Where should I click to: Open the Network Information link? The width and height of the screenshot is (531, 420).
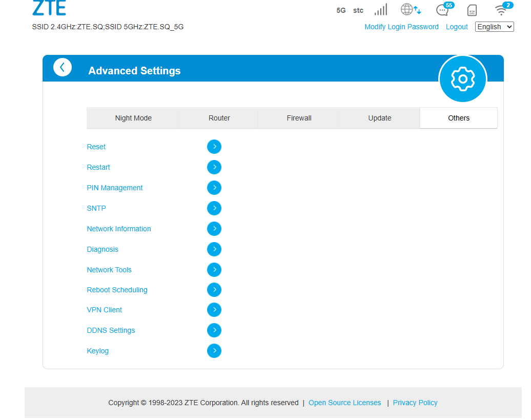click(119, 229)
